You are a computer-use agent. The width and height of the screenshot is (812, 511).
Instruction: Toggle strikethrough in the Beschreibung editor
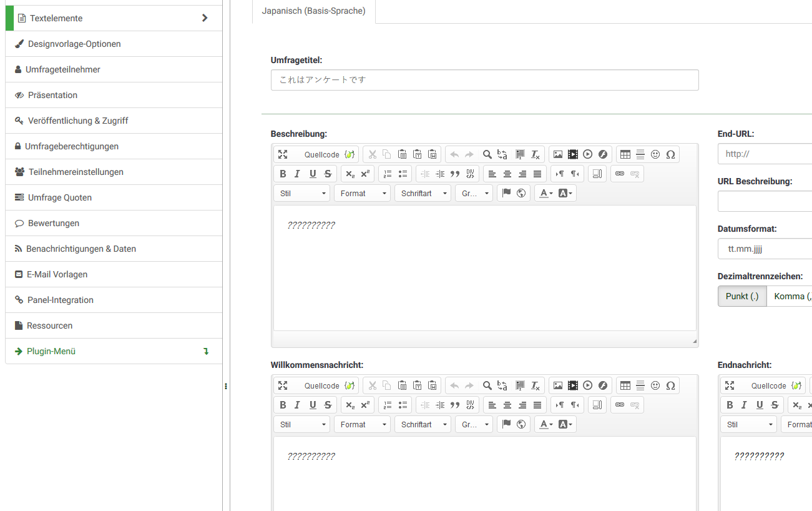tap(328, 174)
